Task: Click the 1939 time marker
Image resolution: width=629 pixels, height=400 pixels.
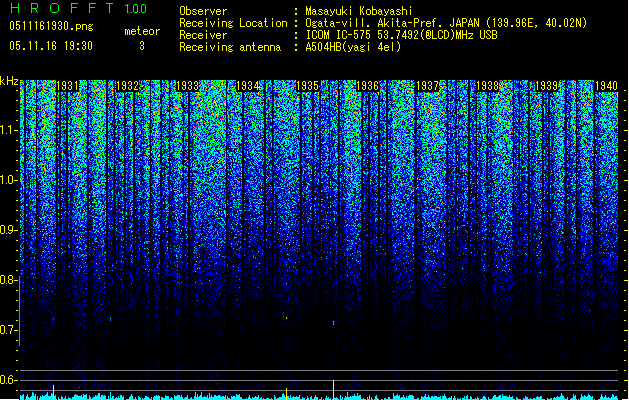Action: point(546,86)
